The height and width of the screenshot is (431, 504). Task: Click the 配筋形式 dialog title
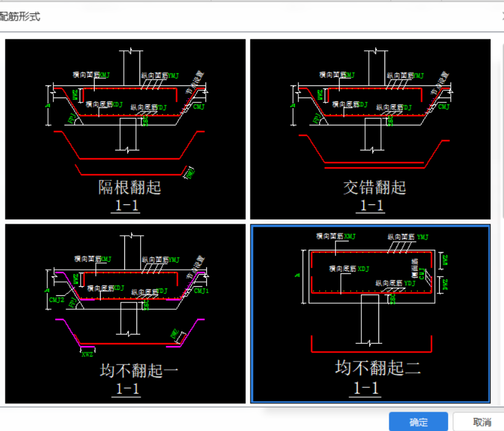coord(19,16)
